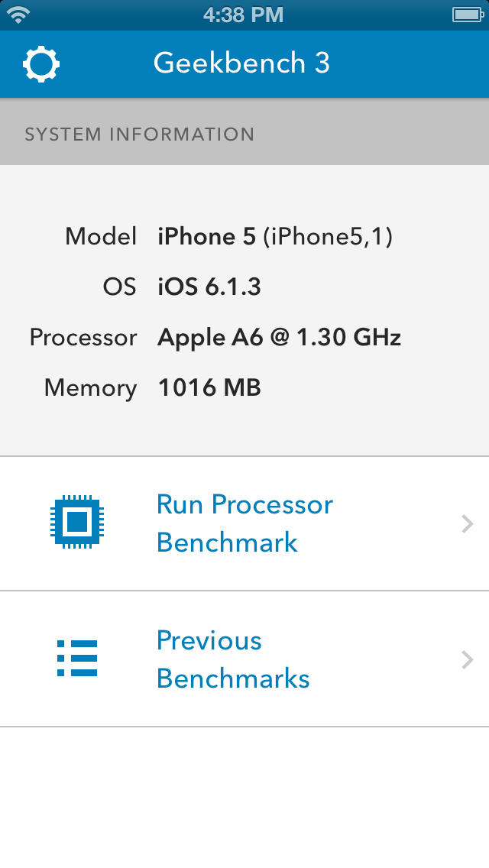Tap the 4:38 PM clock in status bar

[x=244, y=14]
